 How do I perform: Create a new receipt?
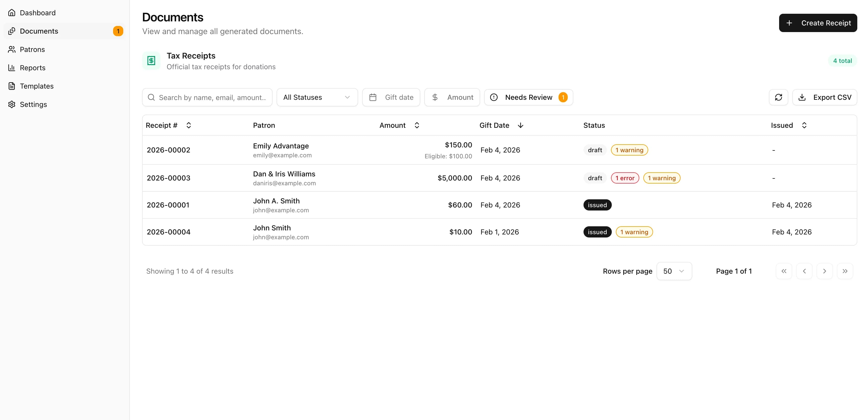[x=818, y=23]
